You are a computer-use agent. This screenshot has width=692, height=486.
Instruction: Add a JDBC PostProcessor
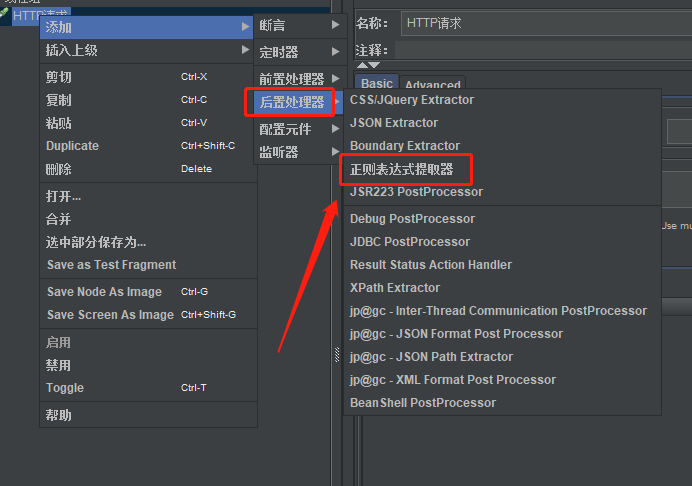tap(502, 242)
